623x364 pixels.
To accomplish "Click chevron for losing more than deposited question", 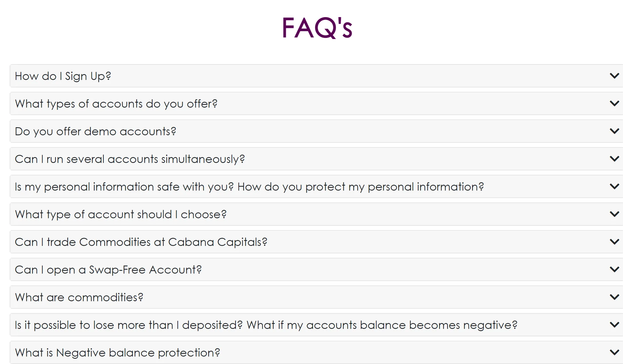I will click(614, 325).
